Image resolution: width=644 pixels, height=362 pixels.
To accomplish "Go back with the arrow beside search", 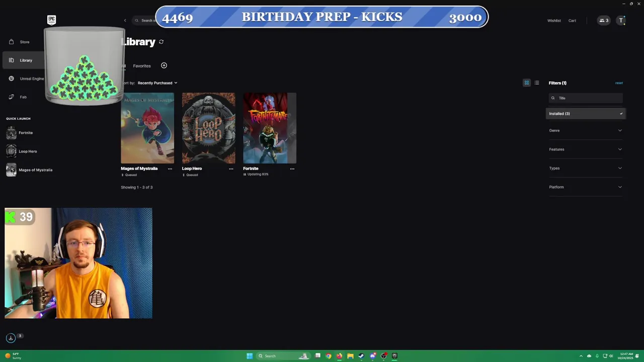I will coord(125,21).
